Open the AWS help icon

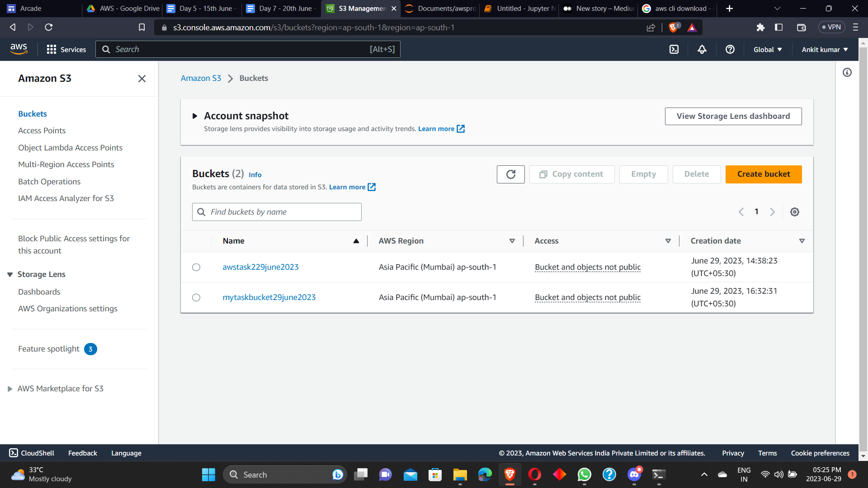(x=730, y=49)
